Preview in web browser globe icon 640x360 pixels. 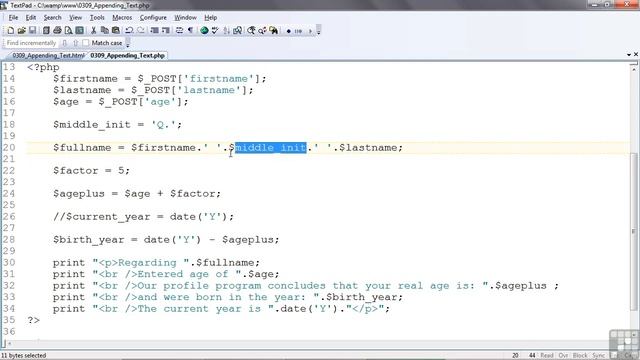point(204,31)
